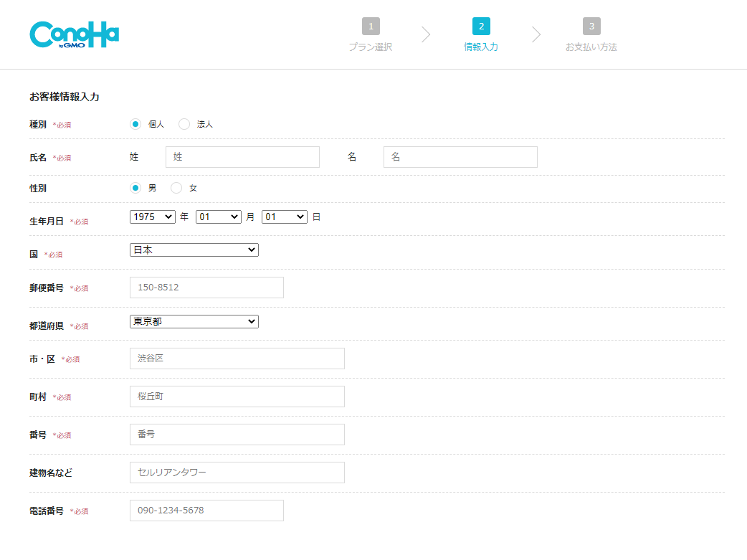The width and height of the screenshot is (747, 560).
Task: Click the 姓 last name input field
Action: 242,157
